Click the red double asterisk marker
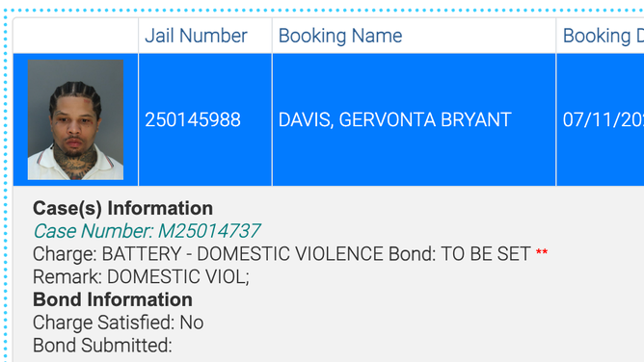Screen dimensions: 644x362 (542, 251)
